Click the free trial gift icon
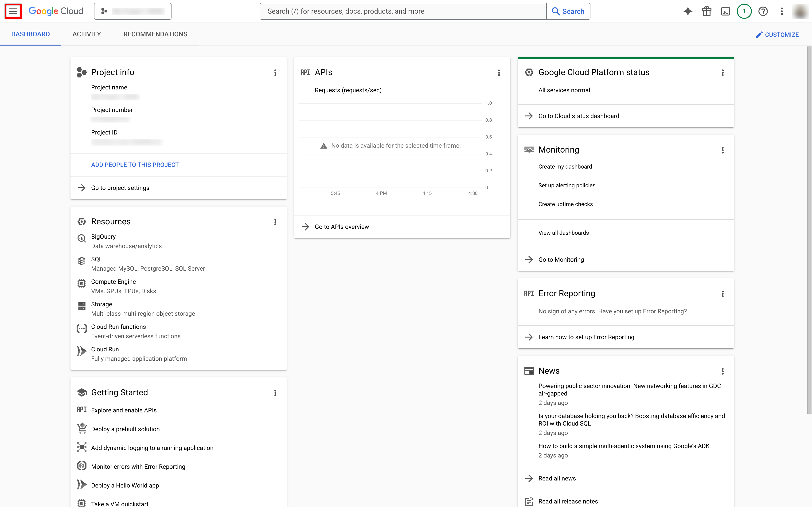This screenshot has height=507, width=812. pyautogui.click(x=707, y=11)
